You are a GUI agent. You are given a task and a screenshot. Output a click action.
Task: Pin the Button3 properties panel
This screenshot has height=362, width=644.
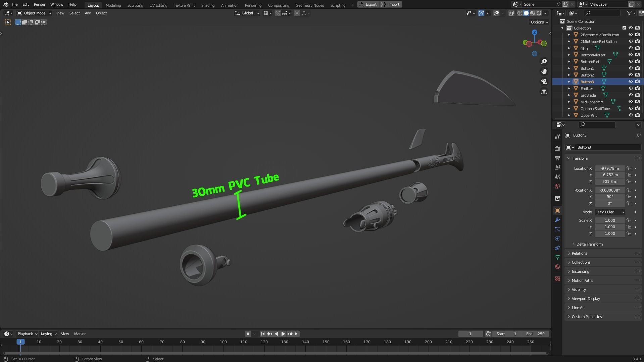coord(638,135)
